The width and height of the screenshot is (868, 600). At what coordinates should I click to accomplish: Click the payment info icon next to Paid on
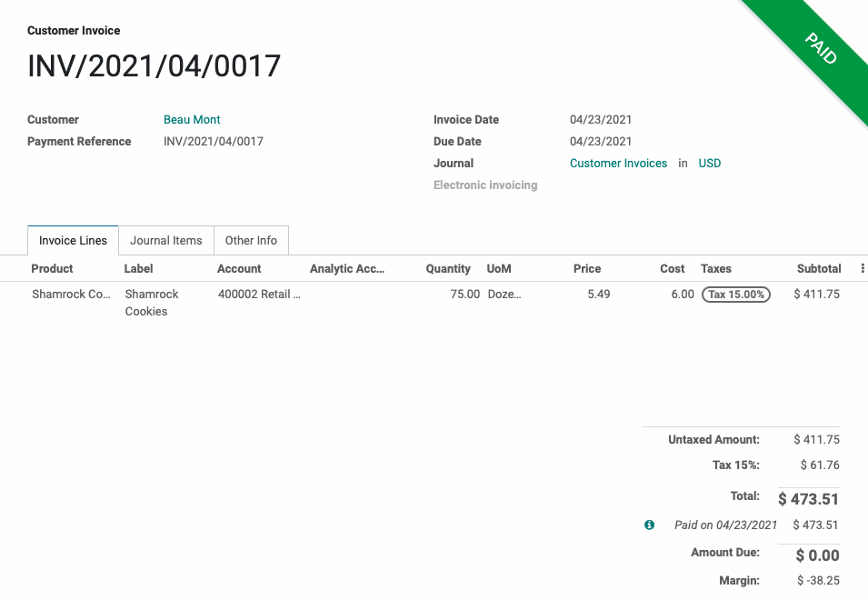[649, 525]
